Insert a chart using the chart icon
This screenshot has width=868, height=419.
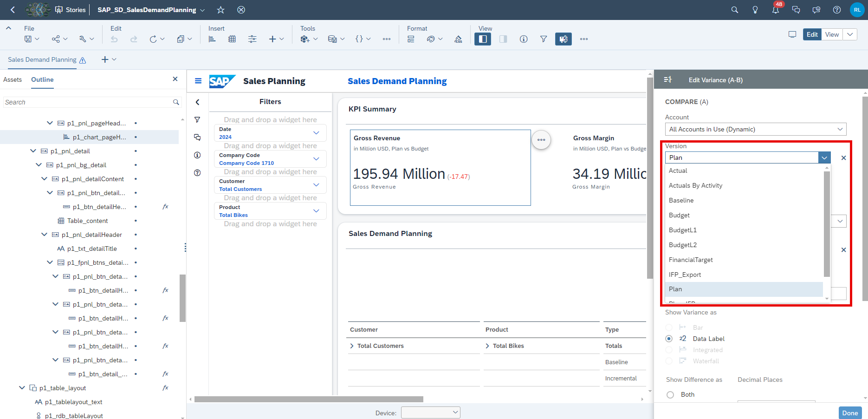pyautogui.click(x=212, y=39)
